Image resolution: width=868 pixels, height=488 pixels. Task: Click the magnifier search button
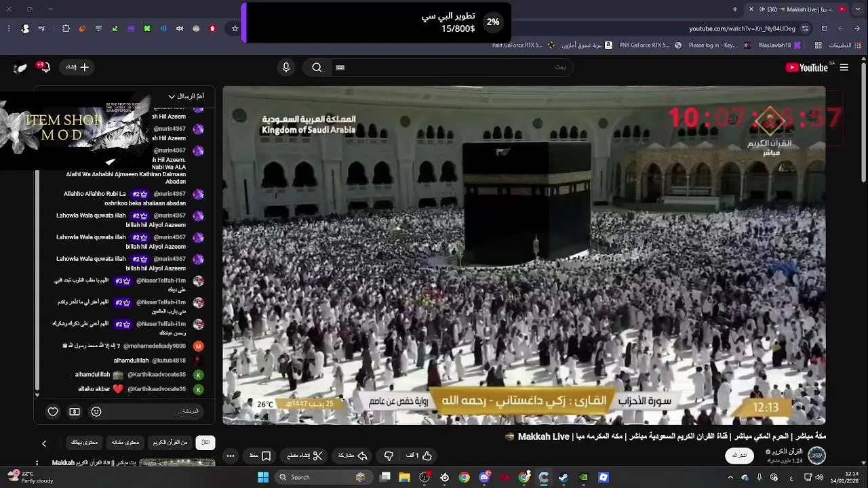click(x=317, y=67)
